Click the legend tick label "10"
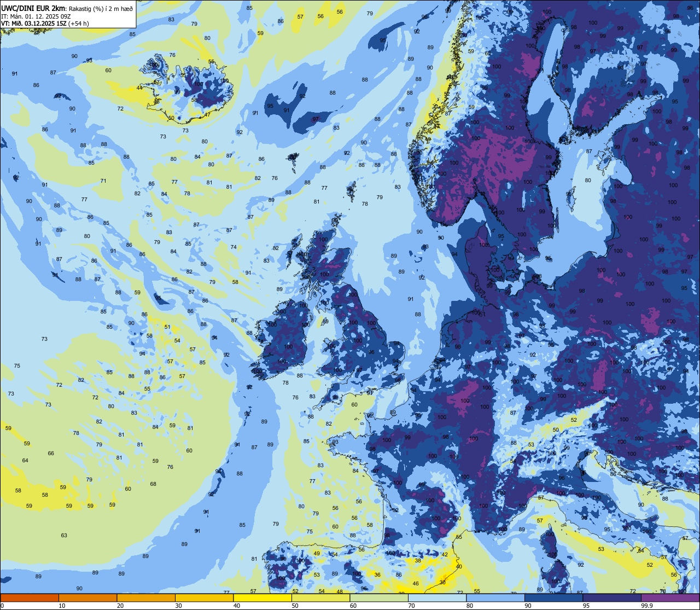This screenshot has width=700, height=610. click(62, 606)
